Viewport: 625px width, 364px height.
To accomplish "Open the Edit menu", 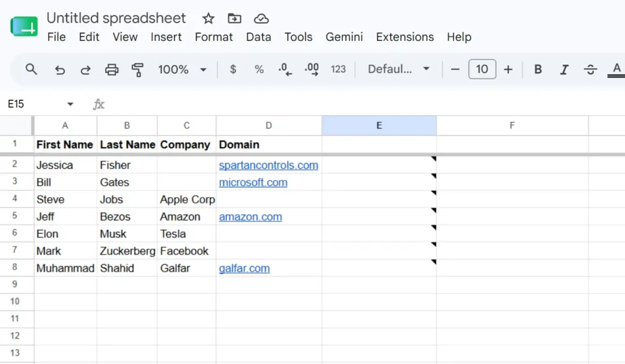I will coord(89,37).
